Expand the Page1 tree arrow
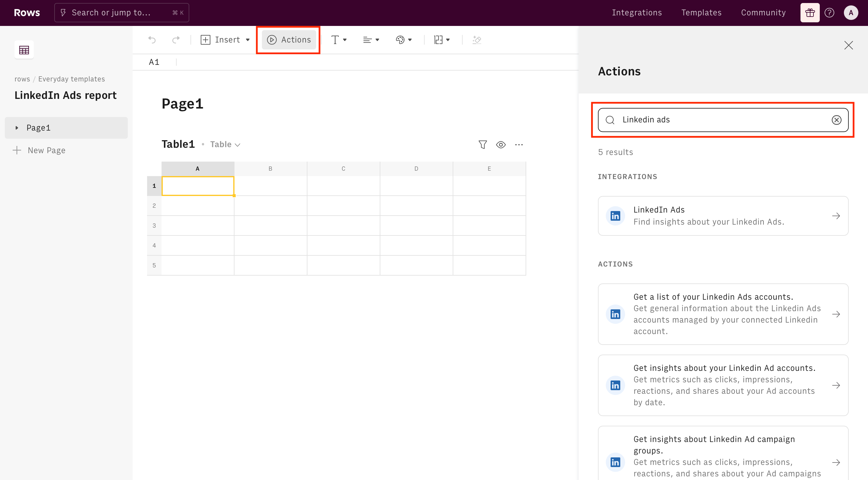 pos(17,128)
